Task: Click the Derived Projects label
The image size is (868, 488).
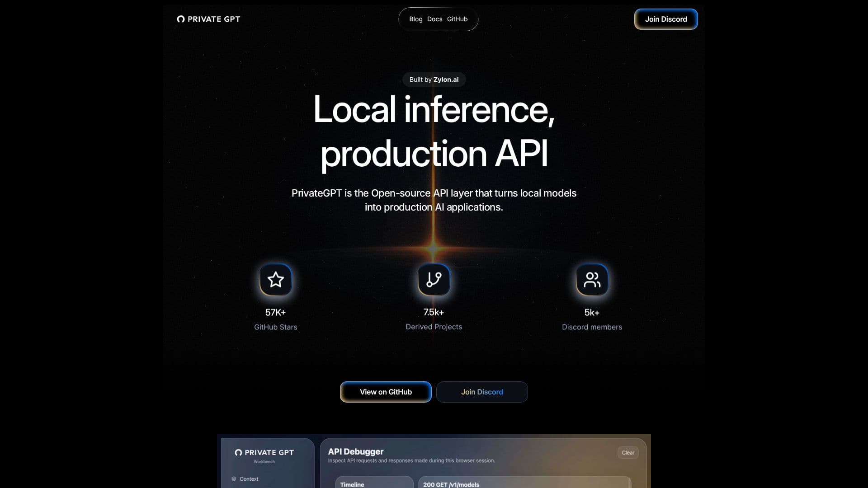Action: click(434, 327)
